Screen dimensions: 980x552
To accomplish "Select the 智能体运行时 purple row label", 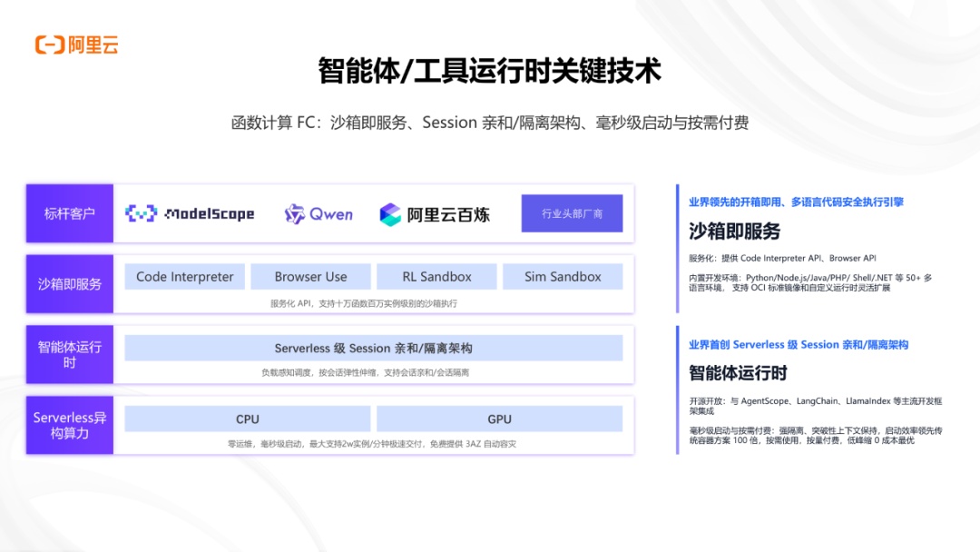I will [x=69, y=354].
